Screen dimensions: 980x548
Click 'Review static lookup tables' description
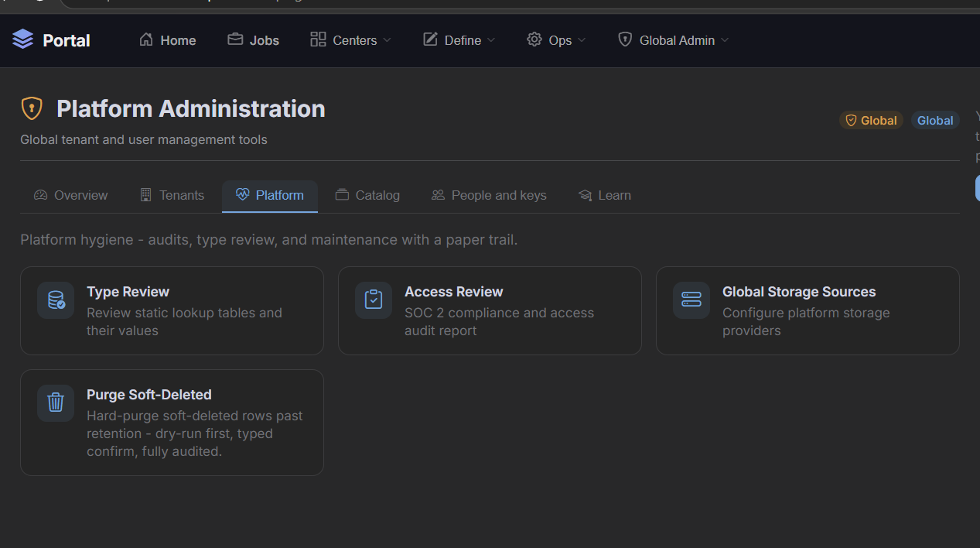[184, 322]
